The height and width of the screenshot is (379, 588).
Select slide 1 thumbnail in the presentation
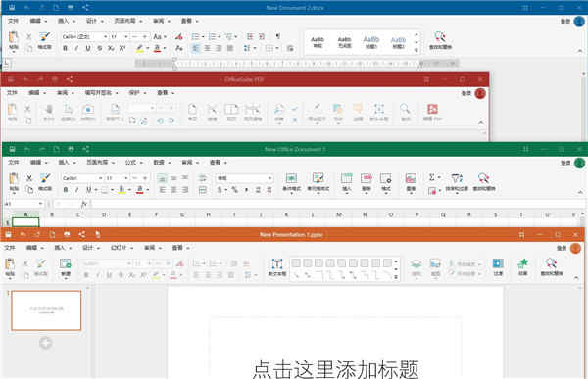tap(46, 310)
